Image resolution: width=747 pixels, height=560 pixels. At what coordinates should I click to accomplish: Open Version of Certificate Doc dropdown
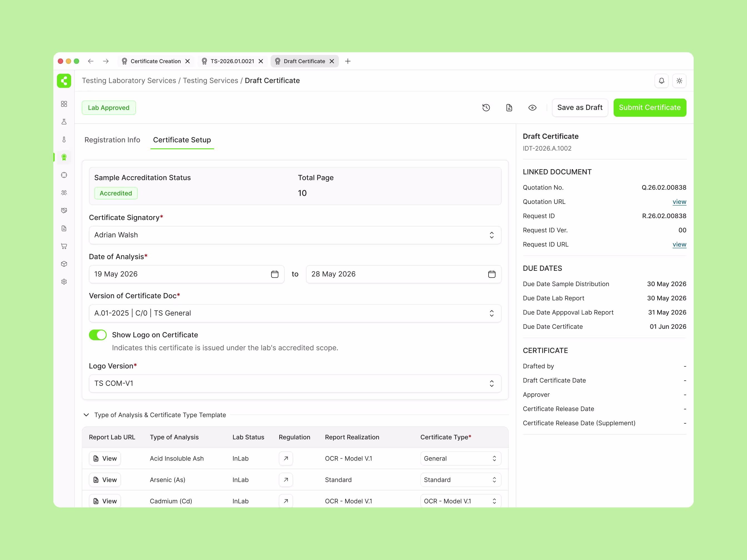[x=295, y=313]
